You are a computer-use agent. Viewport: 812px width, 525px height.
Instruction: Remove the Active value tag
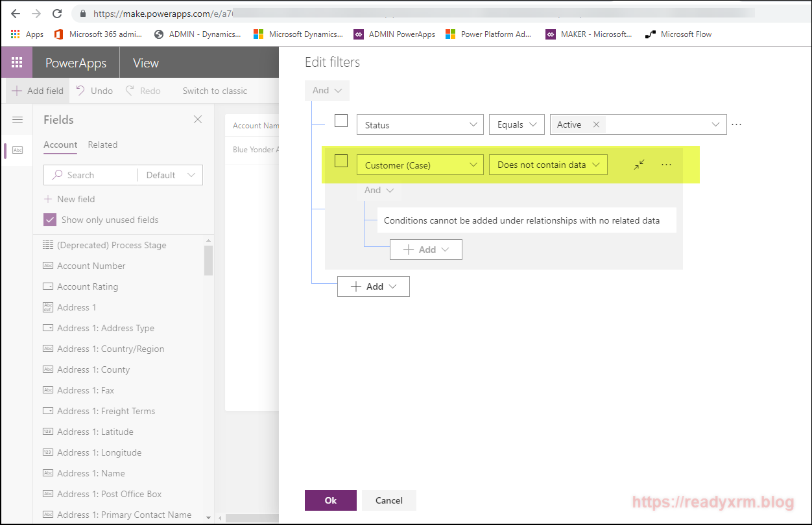tap(596, 124)
